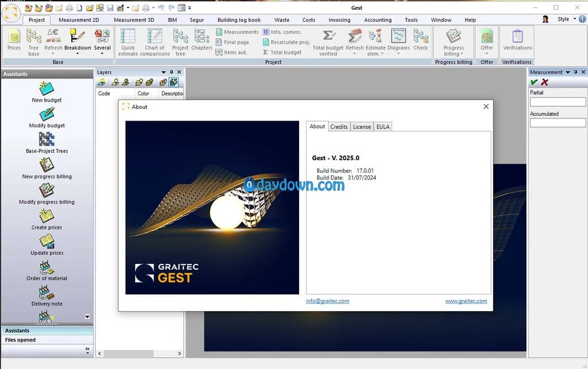The height and width of the screenshot is (369, 588).
Task: Close the About dialog
Action: [x=486, y=106]
